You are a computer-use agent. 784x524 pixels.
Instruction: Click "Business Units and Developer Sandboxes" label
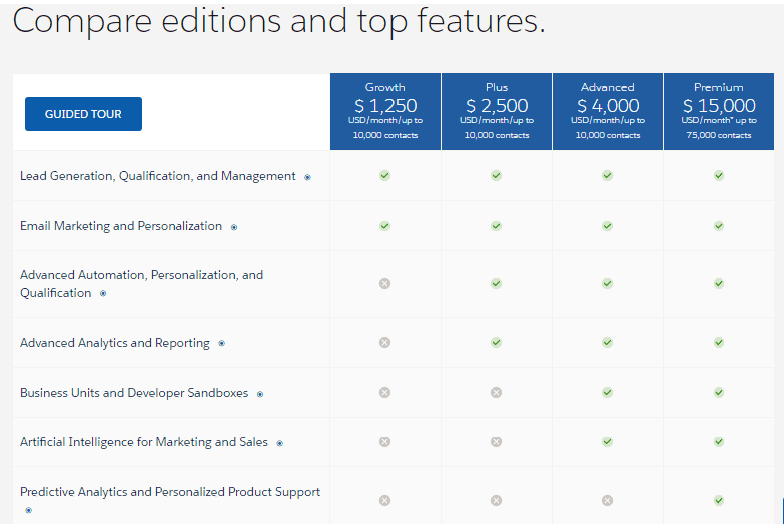tap(134, 393)
